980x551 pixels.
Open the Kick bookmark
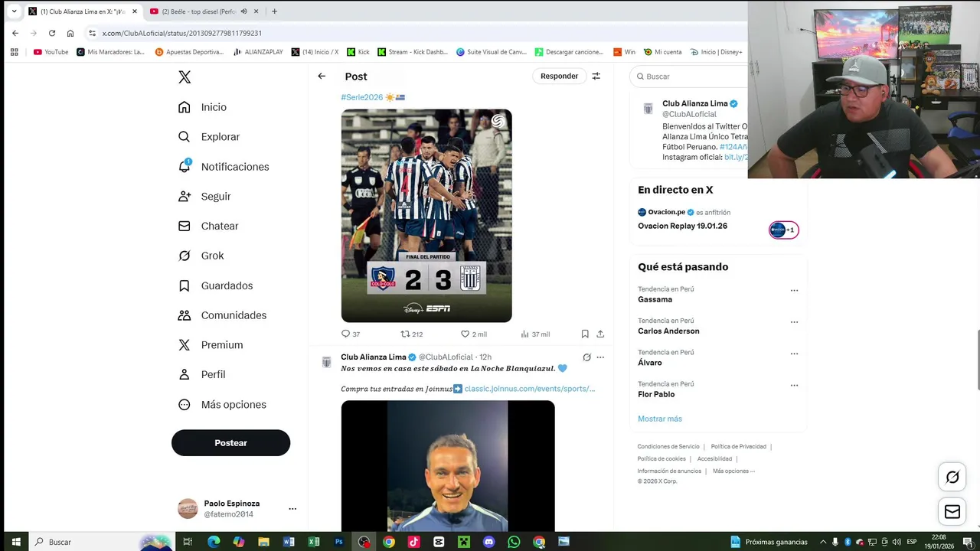pos(358,52)
